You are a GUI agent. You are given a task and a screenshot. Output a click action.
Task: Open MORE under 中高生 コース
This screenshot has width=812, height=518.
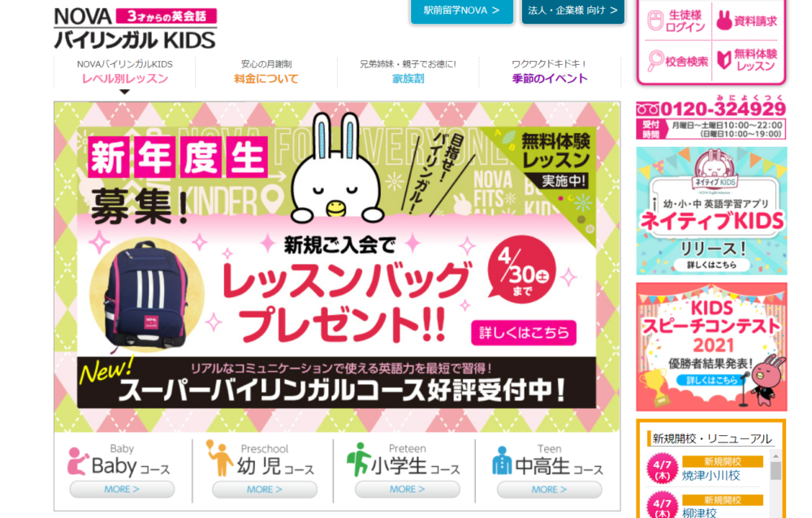click(x=549, y=489)
